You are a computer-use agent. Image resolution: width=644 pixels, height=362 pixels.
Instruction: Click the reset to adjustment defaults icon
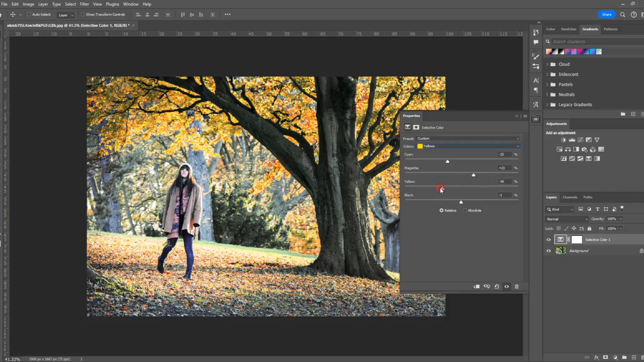click(x=497, y=287)
